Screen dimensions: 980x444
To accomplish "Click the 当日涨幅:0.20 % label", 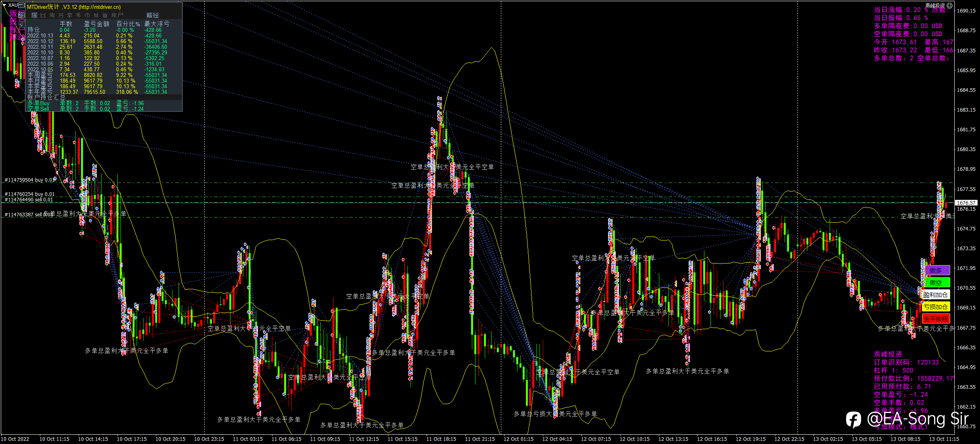I will point(900,10).
